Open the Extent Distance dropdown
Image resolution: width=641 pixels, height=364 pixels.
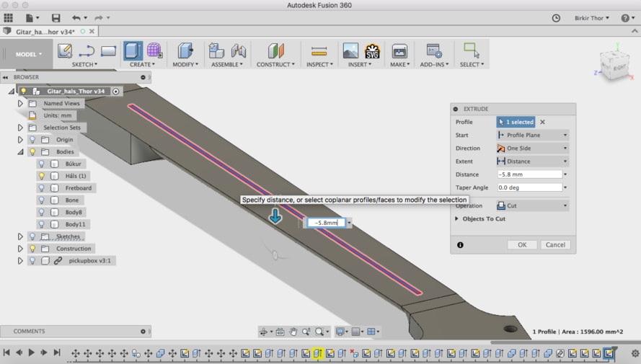click(532, 161)
